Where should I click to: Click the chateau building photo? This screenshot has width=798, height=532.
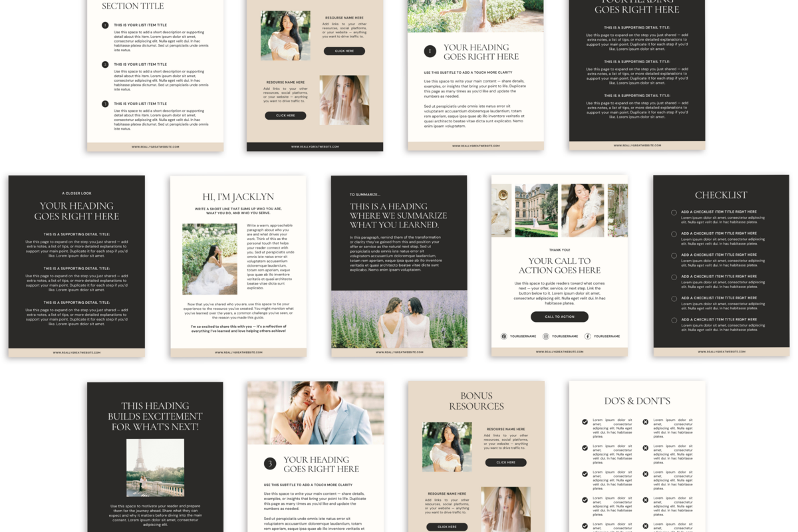click(x=536, y=210)
